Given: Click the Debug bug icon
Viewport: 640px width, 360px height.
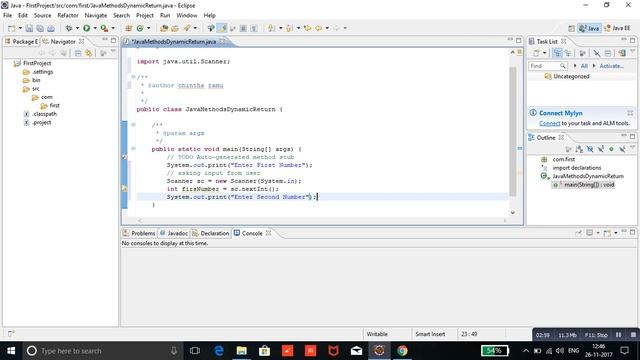Looking at the screenshot, I should click(x=69, y=28).
